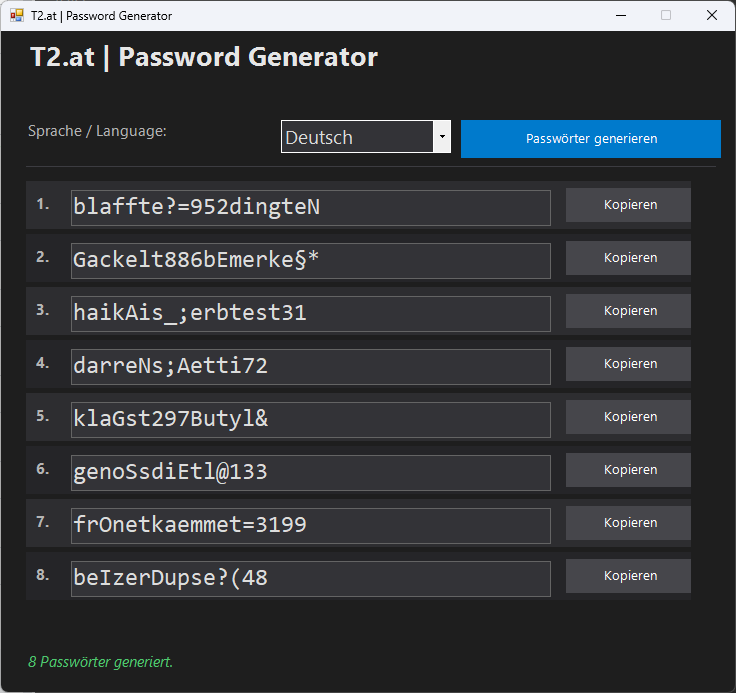Viewport: 736px width, 693px height.
Task: Open the Sprache / Language dropdown arrow
Action: [x=441, y=137]
